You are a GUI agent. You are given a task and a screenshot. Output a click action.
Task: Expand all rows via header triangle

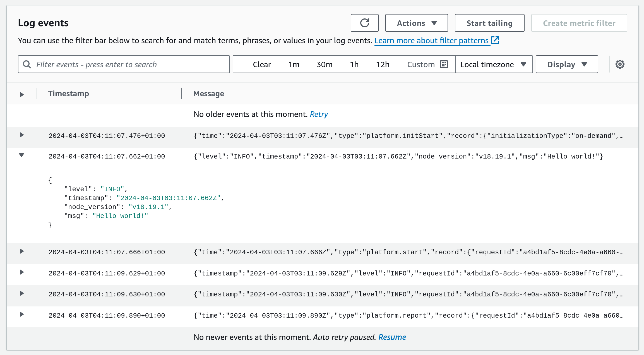(x=21, y=94)
